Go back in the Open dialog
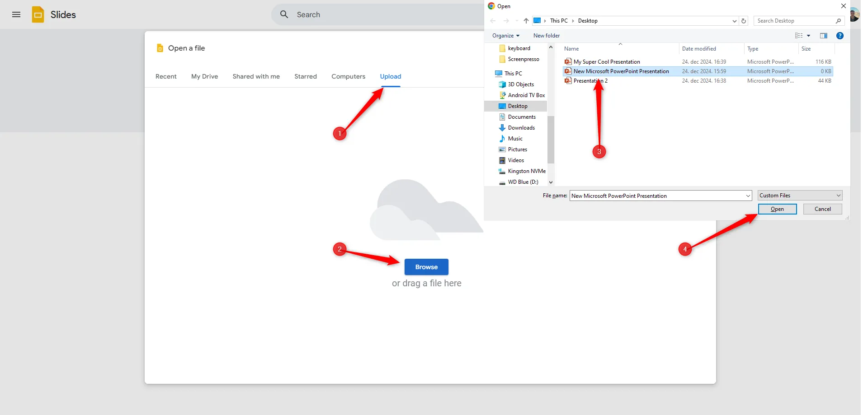 pos(493,21)
